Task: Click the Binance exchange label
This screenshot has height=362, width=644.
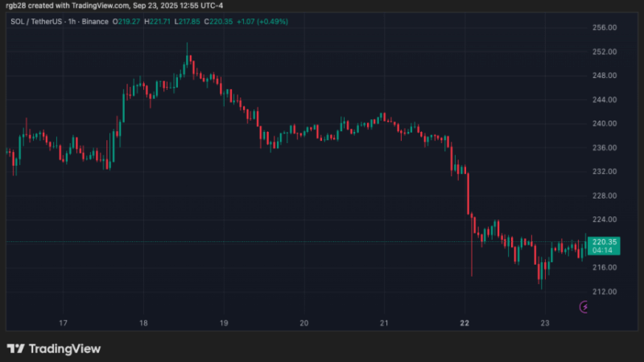Action: (x=95, y=22)
